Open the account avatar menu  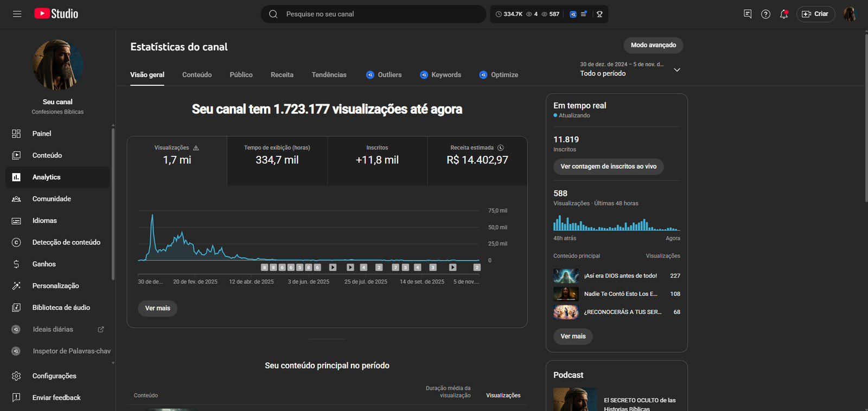[849, 14]
